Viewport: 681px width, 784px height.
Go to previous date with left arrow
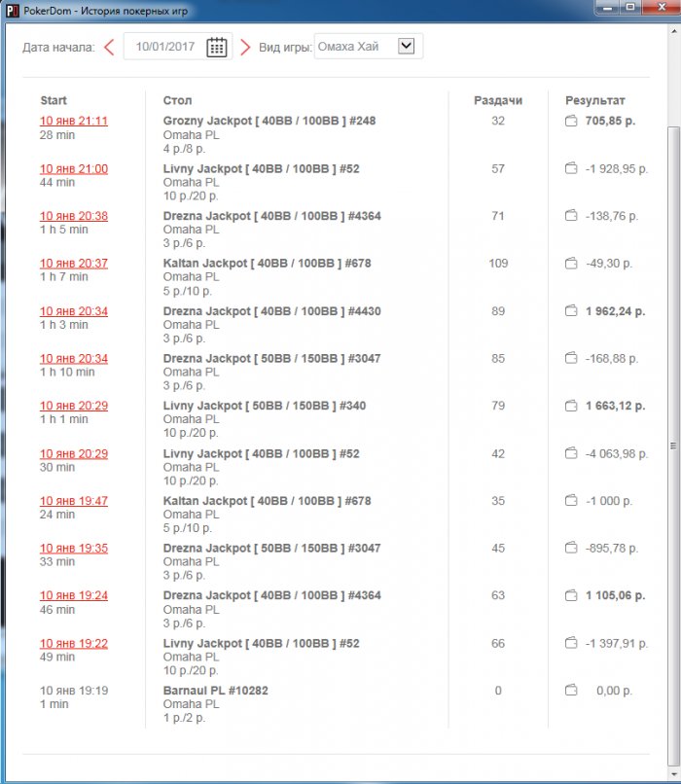[109, 47]
